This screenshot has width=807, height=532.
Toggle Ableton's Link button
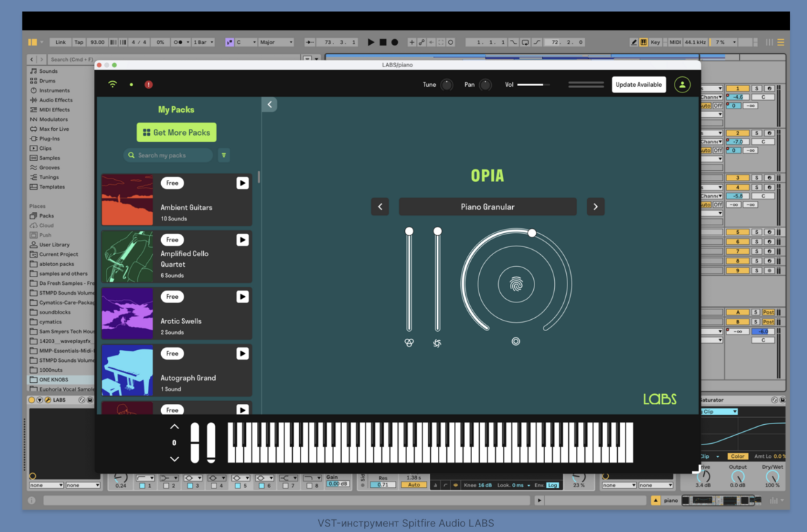61,42
